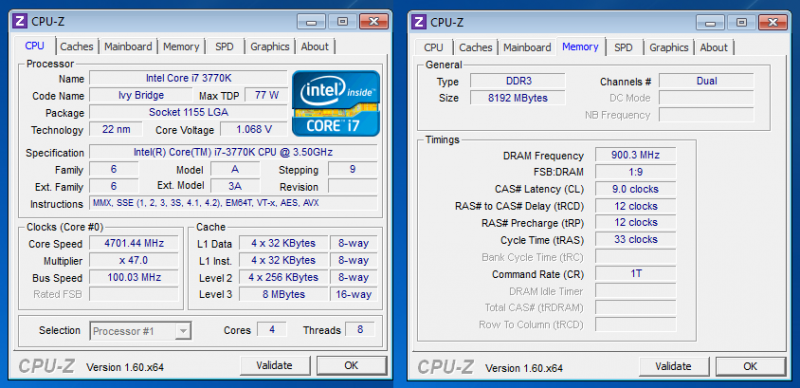The image size is (800, 388).
Task: Click the Cycle Time (tRAS) value '33 clocks'
Action: (635, 239)
